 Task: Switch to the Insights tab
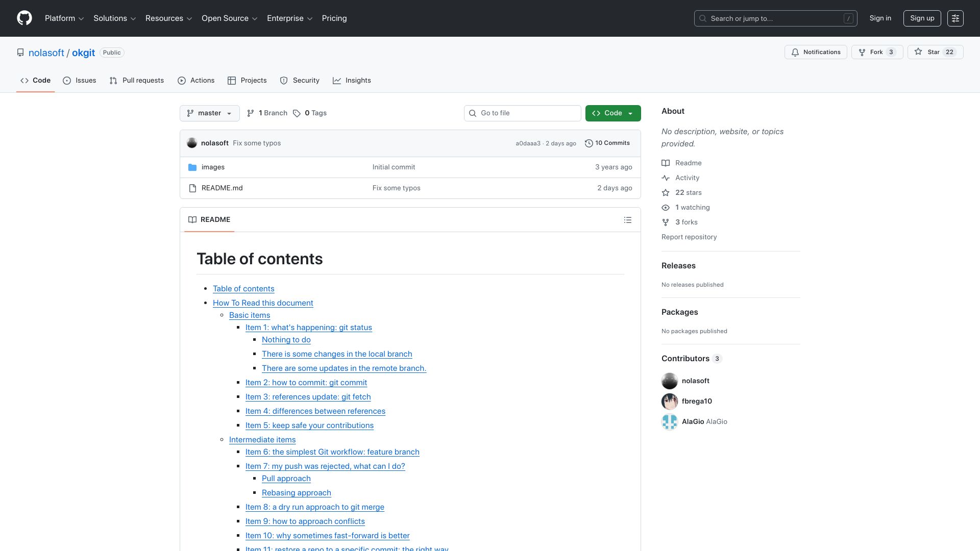[352, 81]
